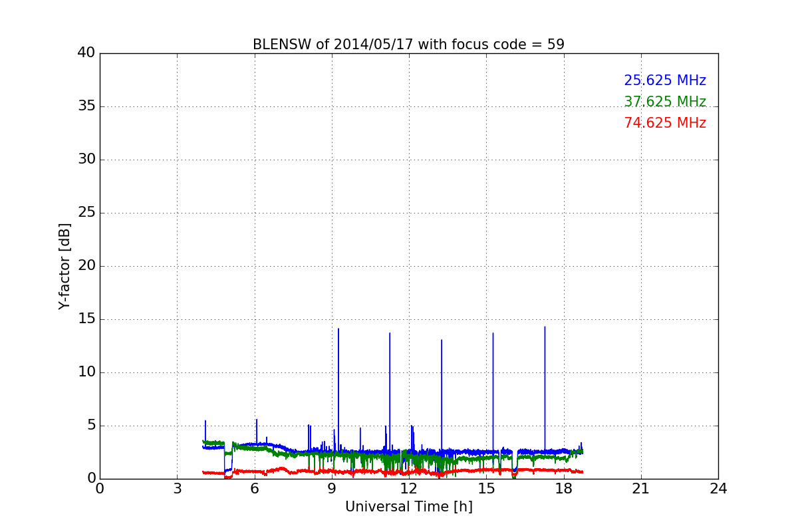This screenshot has width=798, height=532.
Task: Click the y-axis tick label 20
Action: click(86, 266)
